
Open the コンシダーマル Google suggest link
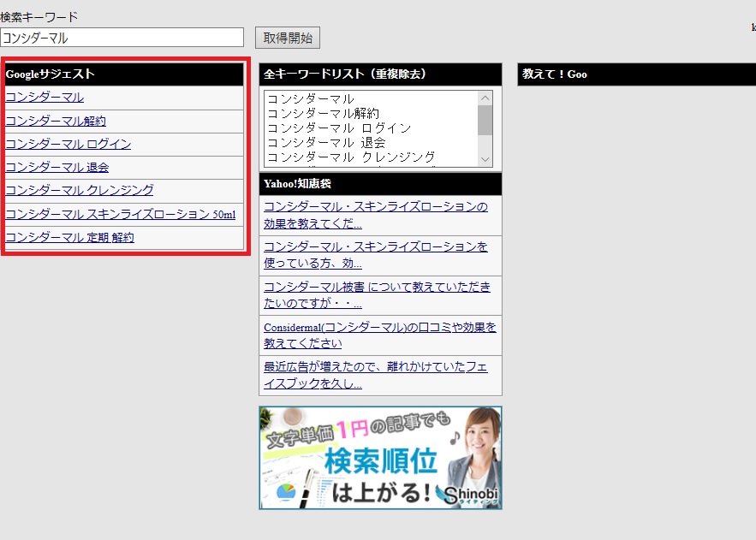point(45,98)
